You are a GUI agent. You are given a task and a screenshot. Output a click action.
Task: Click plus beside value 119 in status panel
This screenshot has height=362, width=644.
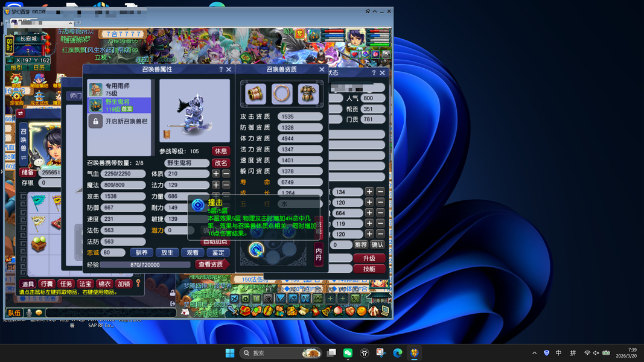click(369, 224)
